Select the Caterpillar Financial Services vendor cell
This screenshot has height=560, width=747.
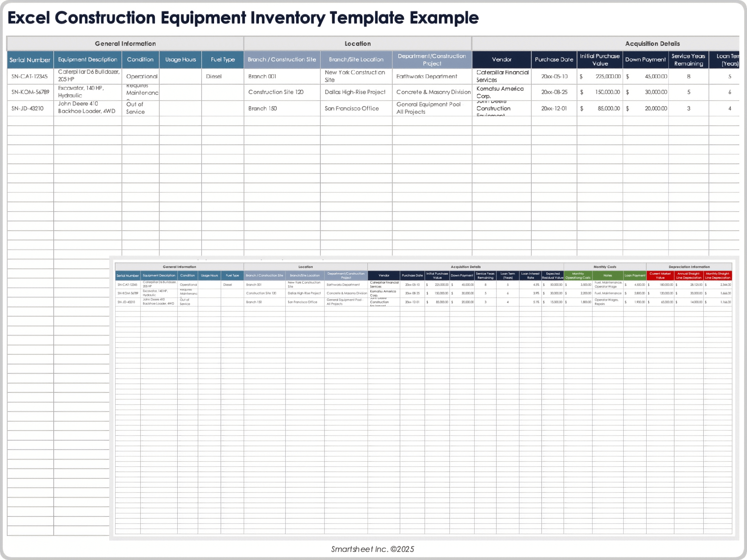[x=502, y=76]
